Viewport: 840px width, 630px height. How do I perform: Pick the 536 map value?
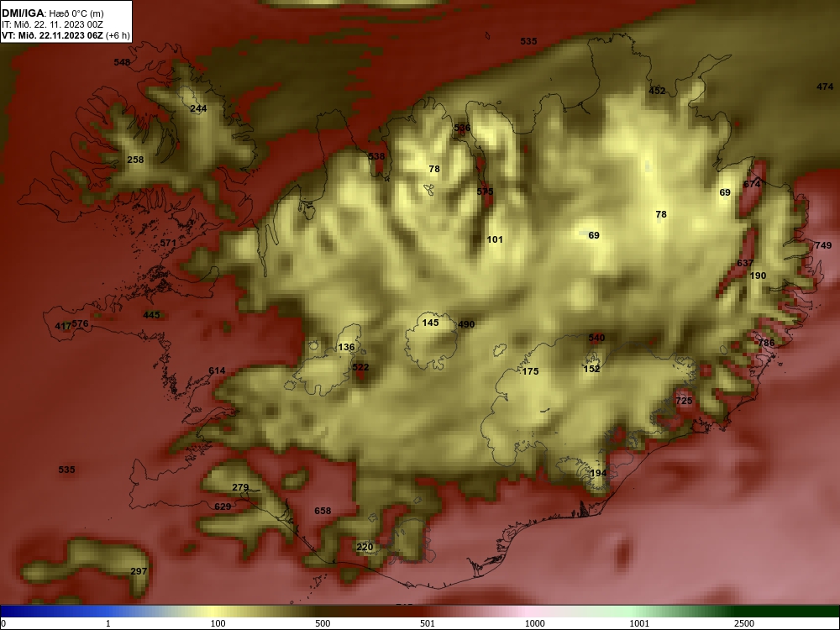tap(462, 128)
